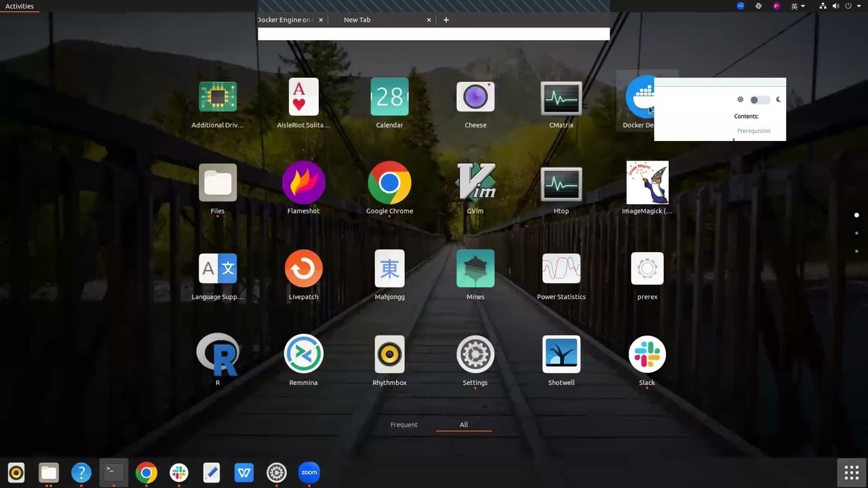Click the network icon in top bar
868x488 pixels.
pos(823,6)
